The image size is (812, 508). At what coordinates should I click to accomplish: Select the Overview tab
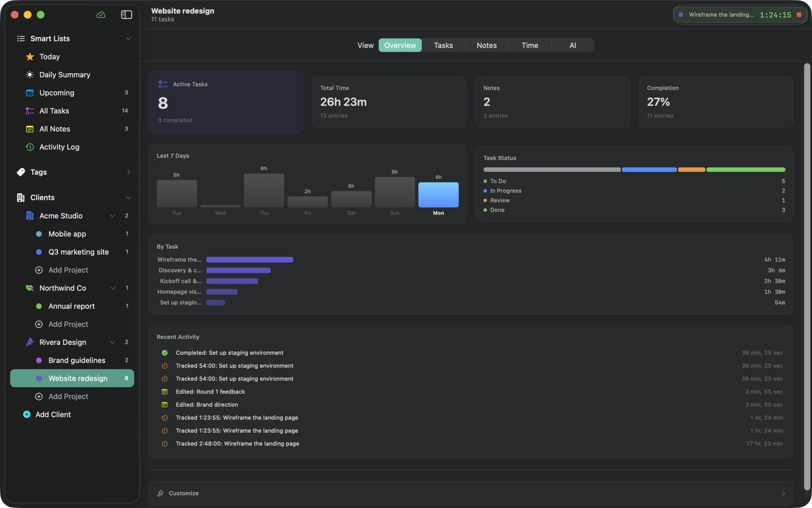coord(400,45)
